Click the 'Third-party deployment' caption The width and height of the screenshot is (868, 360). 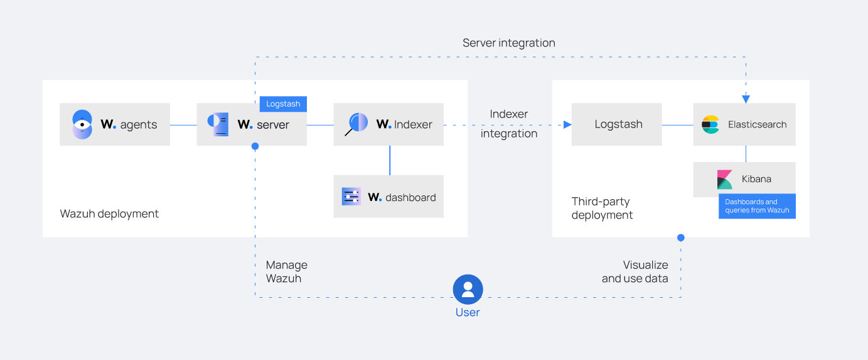click(602, 208)
